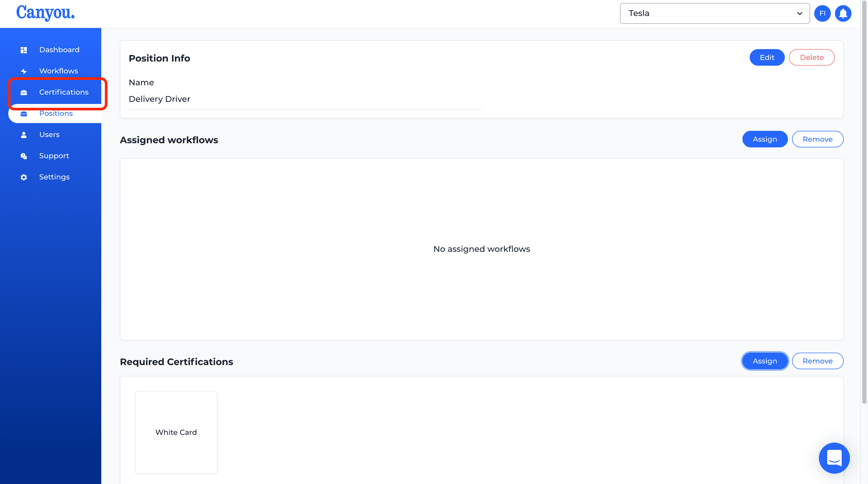Click the Settings gear icon
Image resolution: width=868 pixels, height=484 pixels.
pos(24,177)
